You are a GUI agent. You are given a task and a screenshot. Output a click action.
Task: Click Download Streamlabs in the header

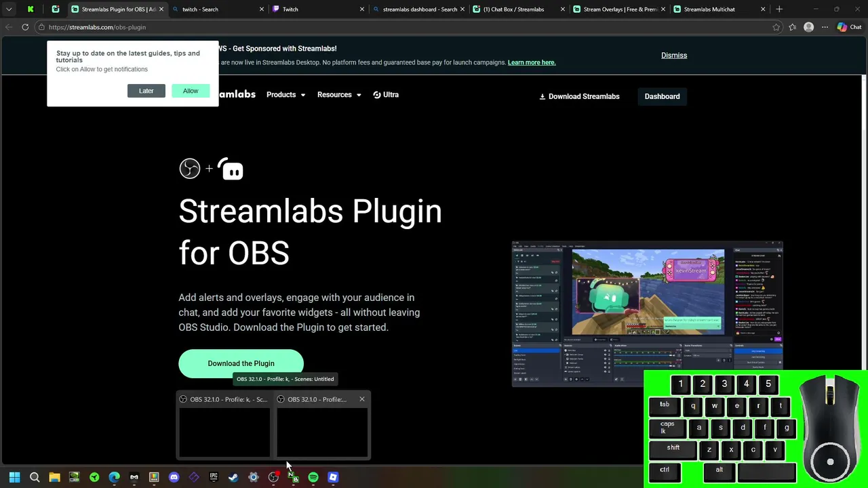coord(579,96)
